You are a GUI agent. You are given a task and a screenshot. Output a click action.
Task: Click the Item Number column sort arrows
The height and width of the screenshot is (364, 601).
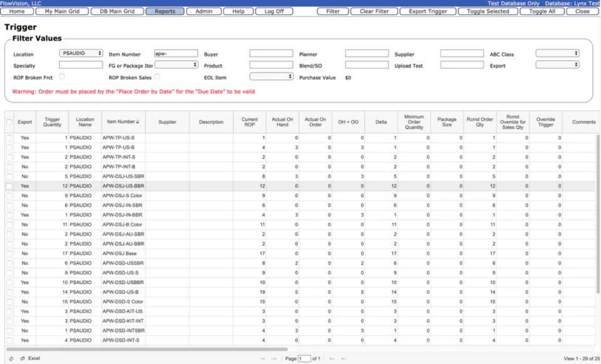pyautogui.click(x=138, y=122)
